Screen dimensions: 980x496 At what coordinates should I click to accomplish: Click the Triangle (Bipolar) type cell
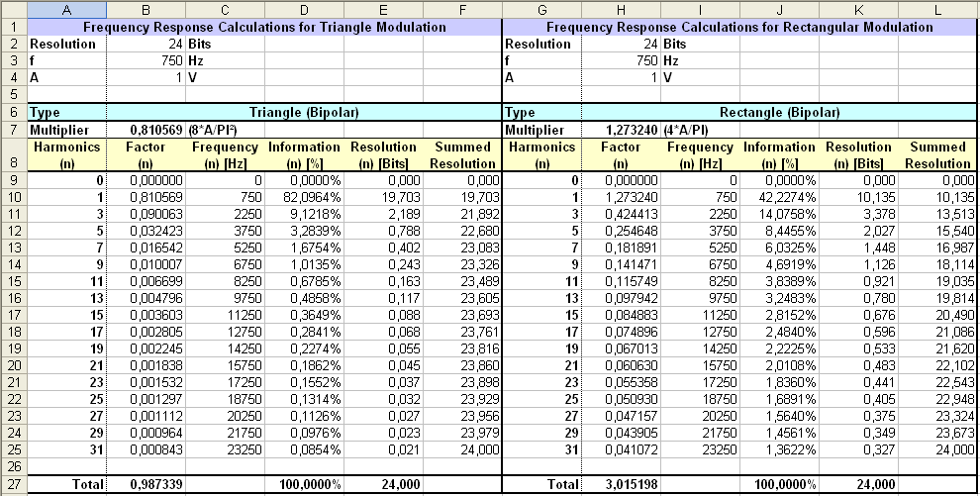tap(304, 113)
